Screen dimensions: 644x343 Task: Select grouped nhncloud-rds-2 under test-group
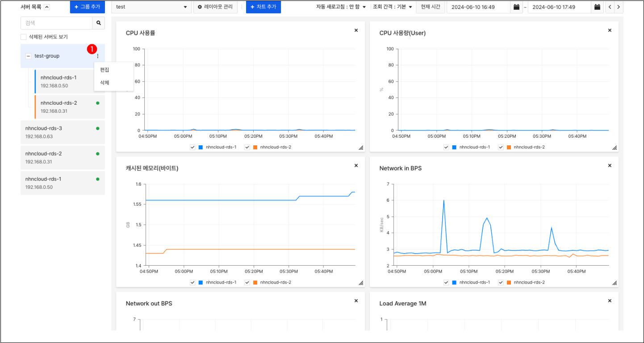(x=69, y=107)
